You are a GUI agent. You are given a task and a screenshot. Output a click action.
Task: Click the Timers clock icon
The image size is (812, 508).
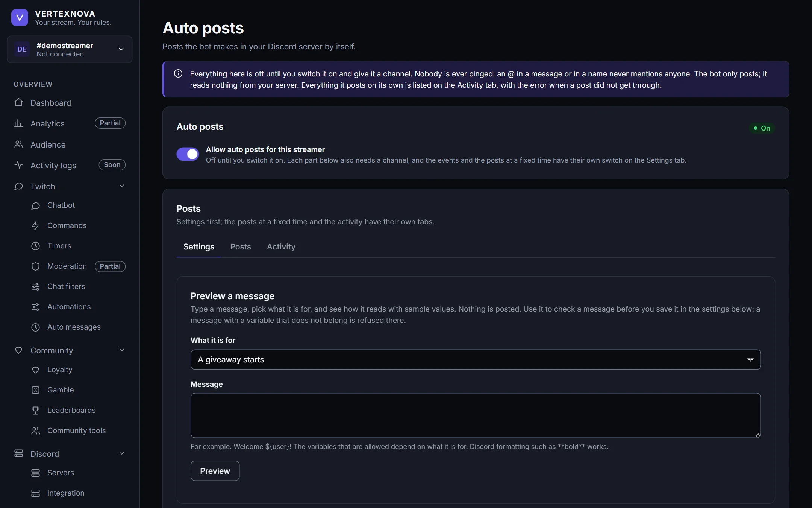[35, 246]
